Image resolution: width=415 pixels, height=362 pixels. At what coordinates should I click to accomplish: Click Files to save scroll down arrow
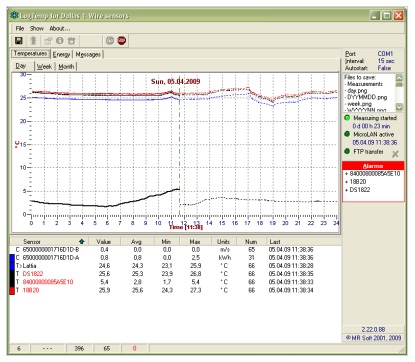399,107
